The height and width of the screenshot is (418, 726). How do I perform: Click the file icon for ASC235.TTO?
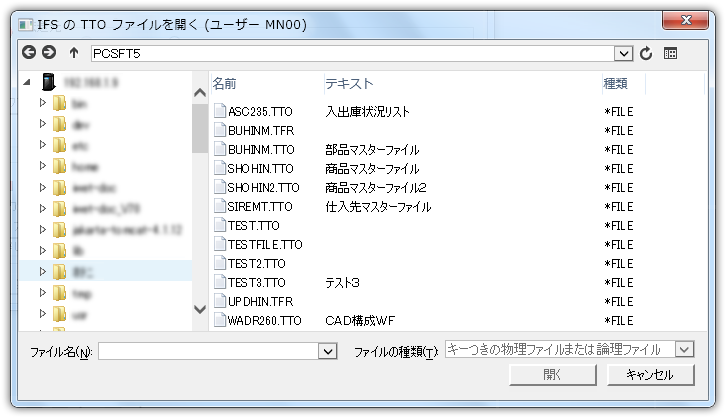[x=219, y=111]
